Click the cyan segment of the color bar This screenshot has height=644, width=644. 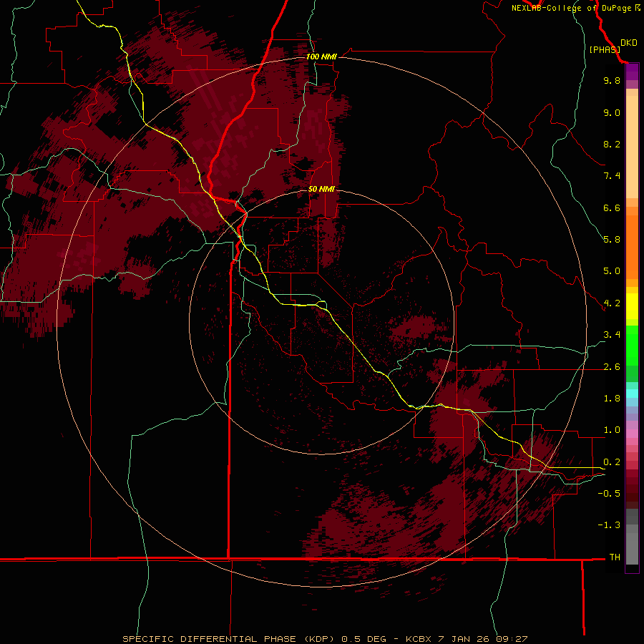coord(632,393)
